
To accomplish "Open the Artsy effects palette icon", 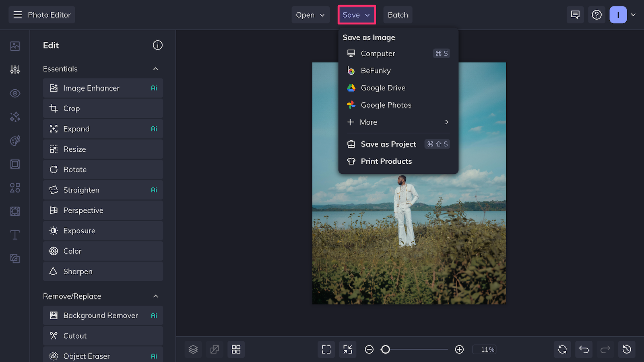I will tap(14, 140).
